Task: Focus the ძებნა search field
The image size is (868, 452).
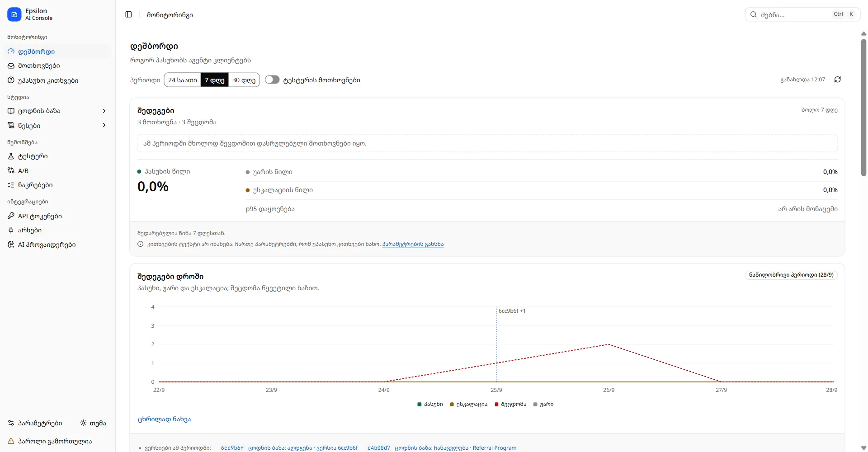Action: pos(802,14)
